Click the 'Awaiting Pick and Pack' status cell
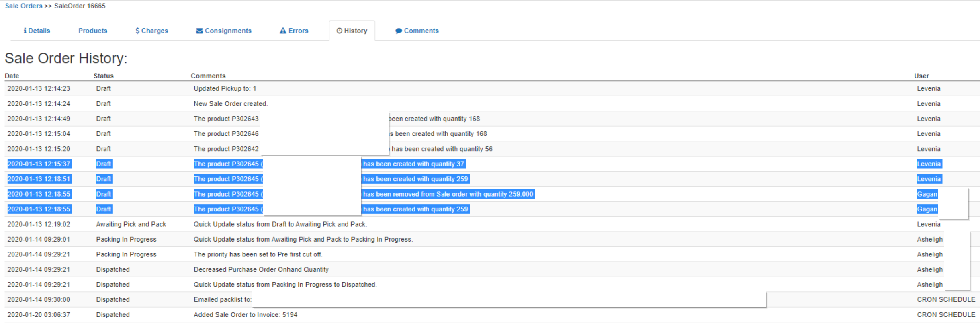 click(131, 224)
